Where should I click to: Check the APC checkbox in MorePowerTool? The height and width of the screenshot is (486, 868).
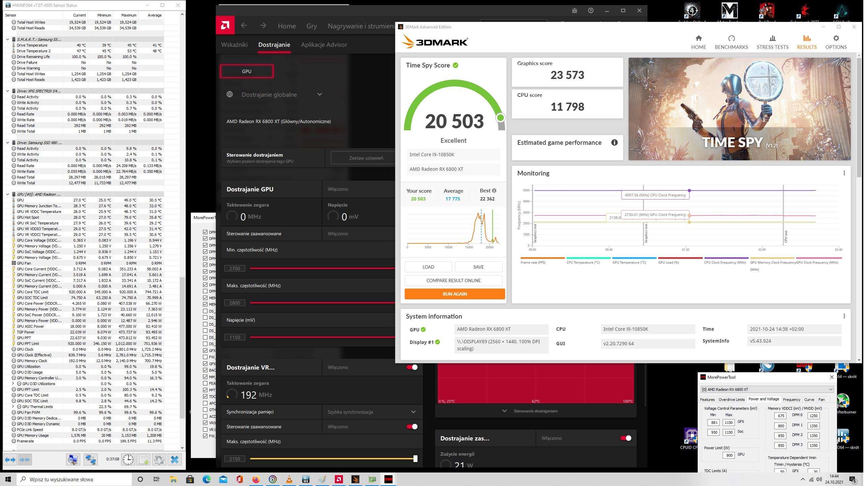(x=205, y=403)
